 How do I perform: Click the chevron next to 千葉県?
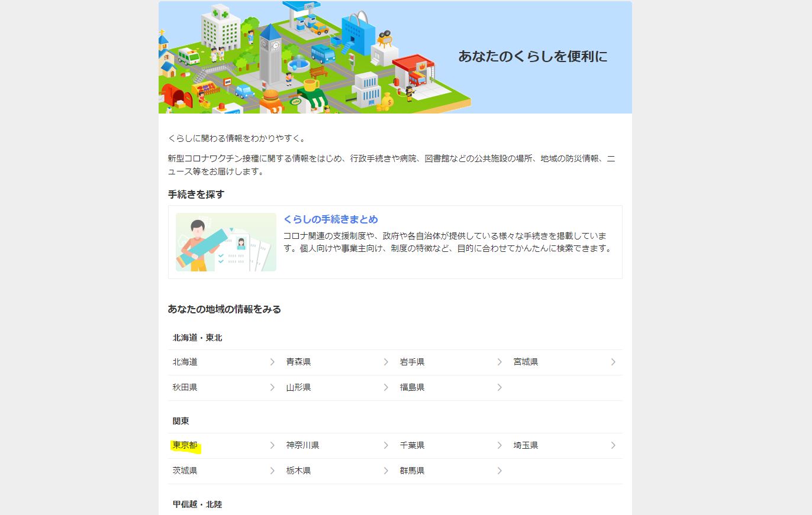(x=500, y=445)
